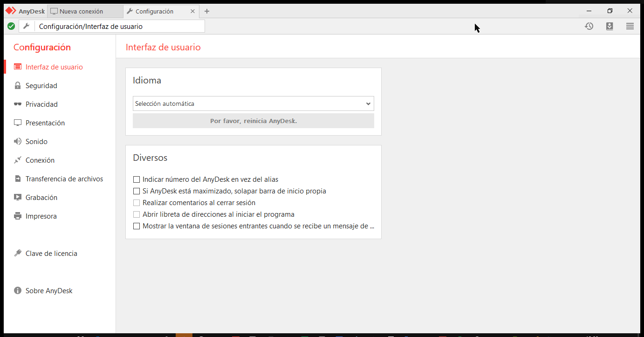This screenshot has height=337, width=644.
Task: Toggle solapar barra de inicio propia checkbox
Action: point(137,191)
